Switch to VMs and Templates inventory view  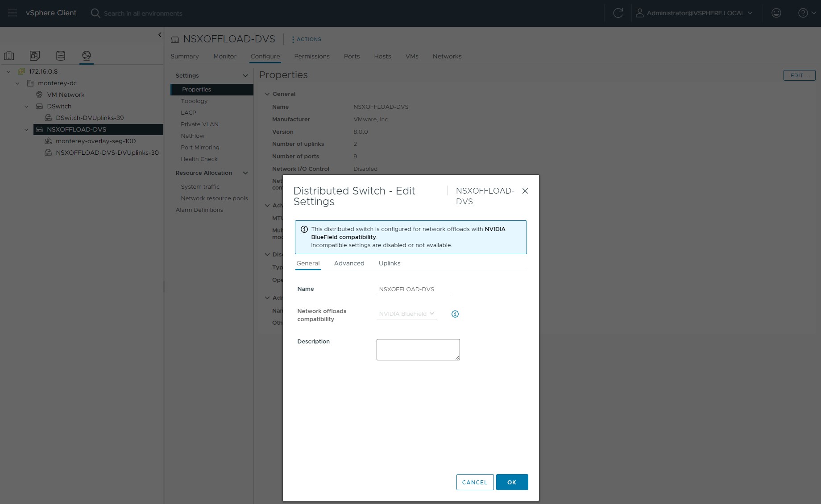(x=35, y=56)
